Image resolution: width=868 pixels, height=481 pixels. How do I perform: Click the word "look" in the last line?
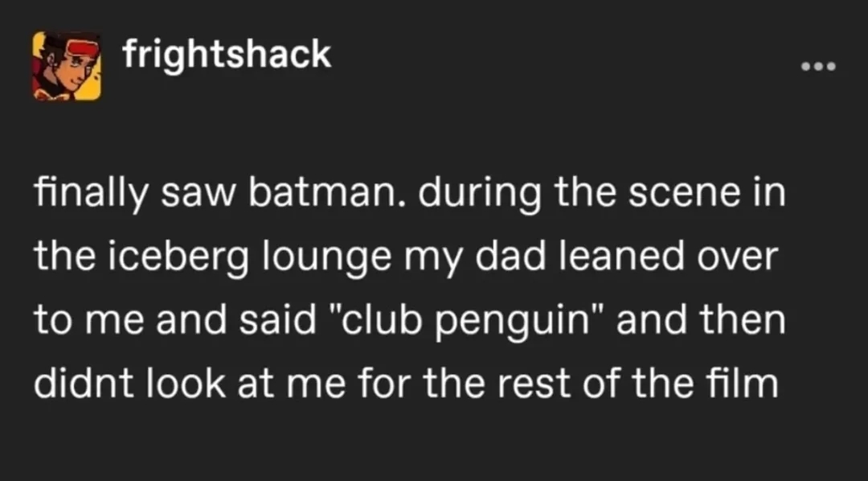coord(187,384)
